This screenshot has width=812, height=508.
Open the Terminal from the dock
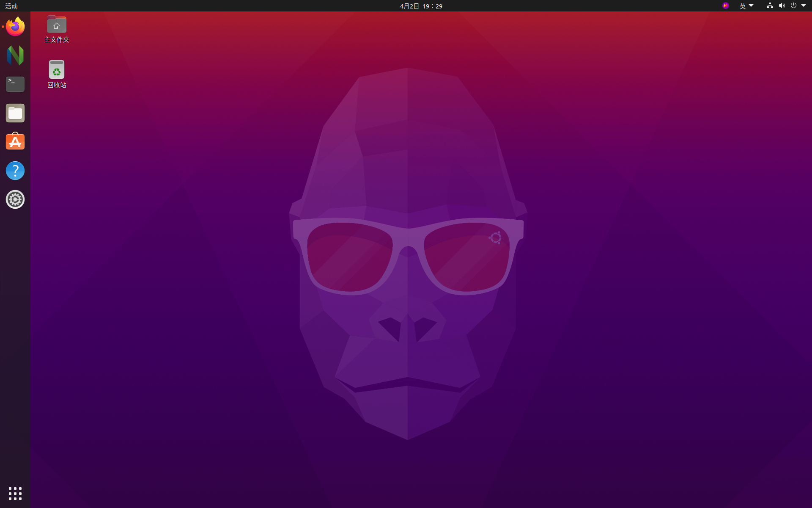15,84
